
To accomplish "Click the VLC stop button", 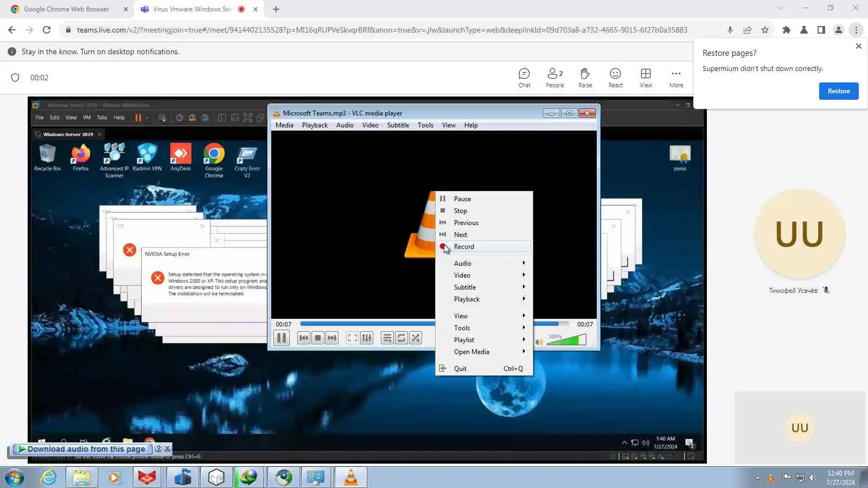I will click(x=318, y=338).
